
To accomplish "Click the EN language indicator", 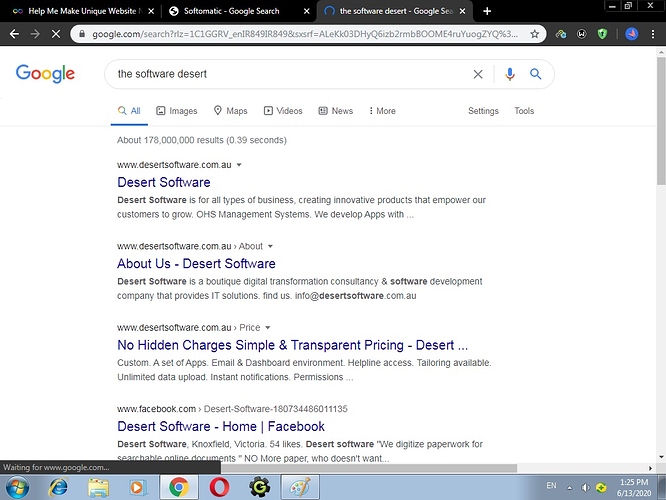I will tap(551, 486).
